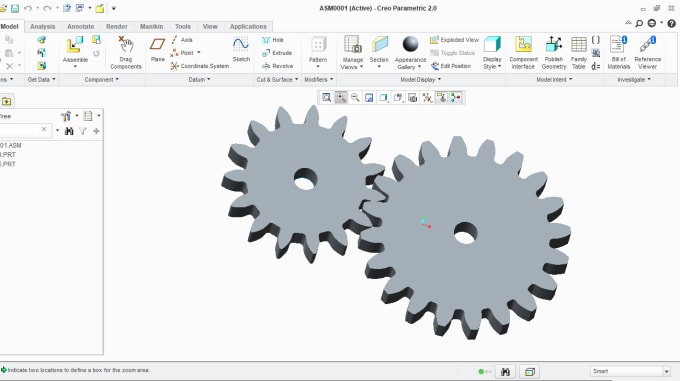Expand the Component group dropdown

(101, 80)
